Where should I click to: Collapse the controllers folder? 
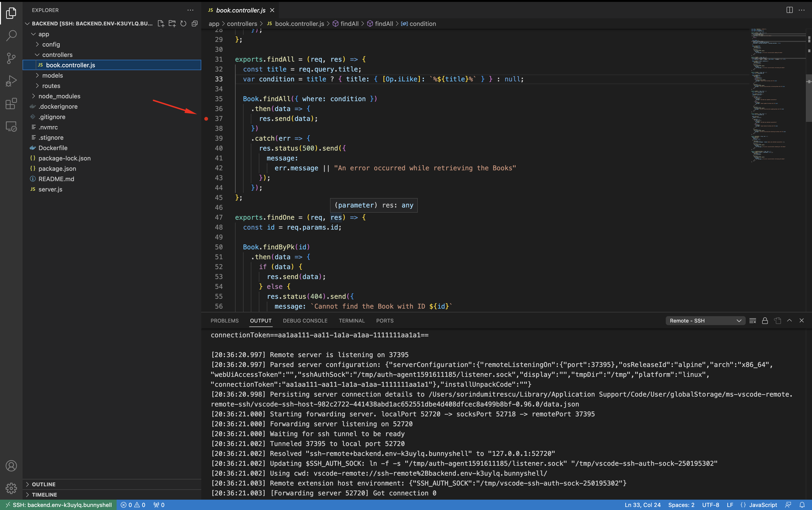[x=57, y=55]
